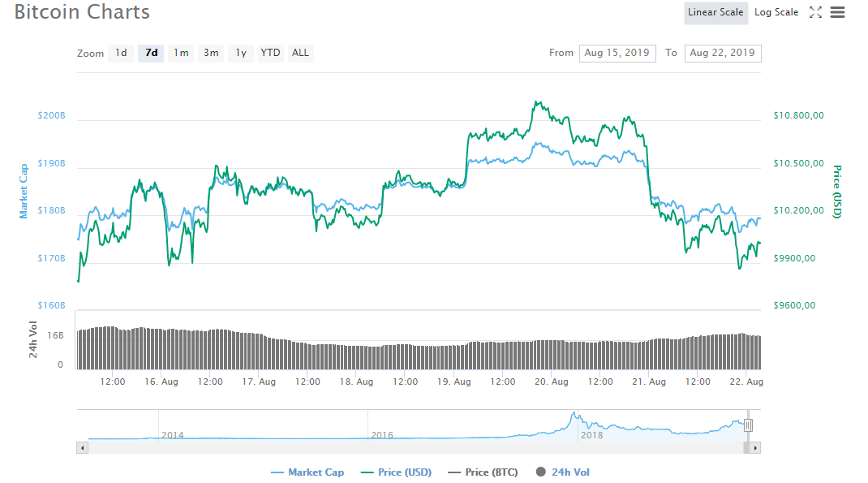Screen dimensions: 868x483
Task: Grab the navigator right range handle
Action: tap(748, 425)
